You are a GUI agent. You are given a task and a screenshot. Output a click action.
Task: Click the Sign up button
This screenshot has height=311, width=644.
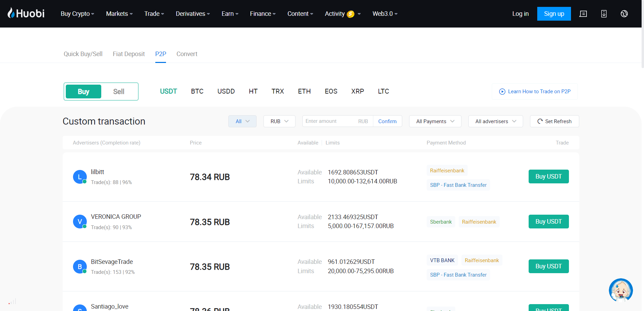point(554,14)
